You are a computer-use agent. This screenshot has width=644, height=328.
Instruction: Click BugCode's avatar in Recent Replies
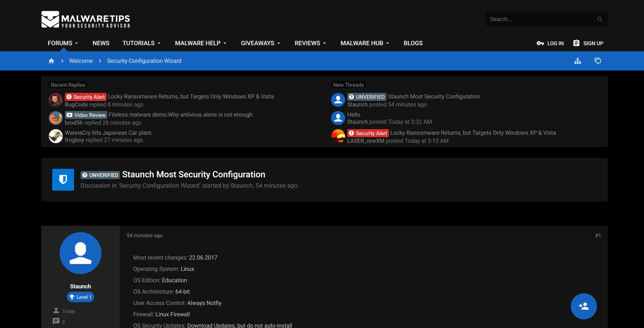55,100
